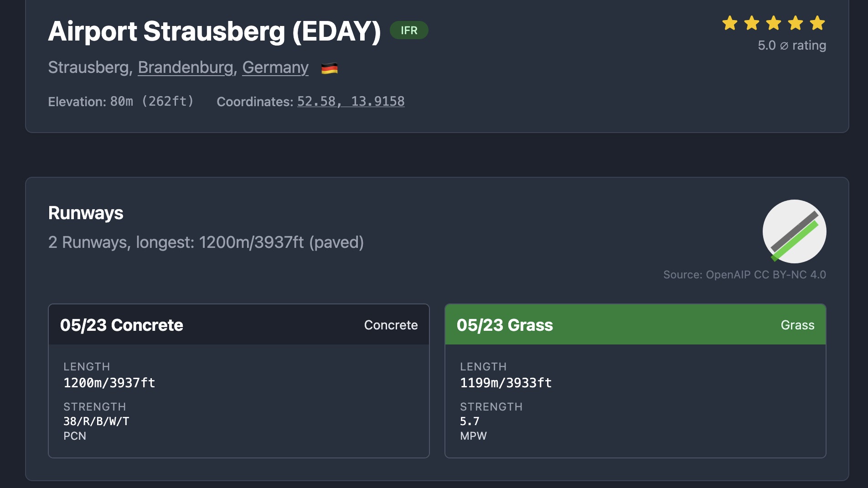Image resolution: width=868 pixels, height=488 pixels.
Task: Follow the Germany country link
Action: click(275, 67)
